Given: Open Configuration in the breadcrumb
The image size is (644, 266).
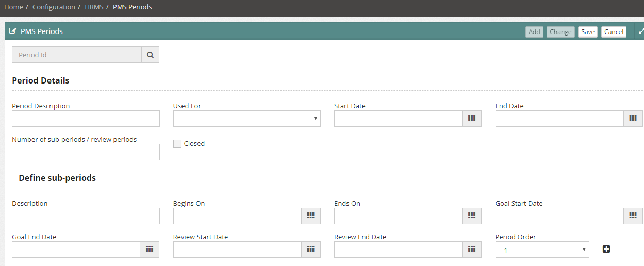Looking at the screenshot, I should (x=54, y=7).
